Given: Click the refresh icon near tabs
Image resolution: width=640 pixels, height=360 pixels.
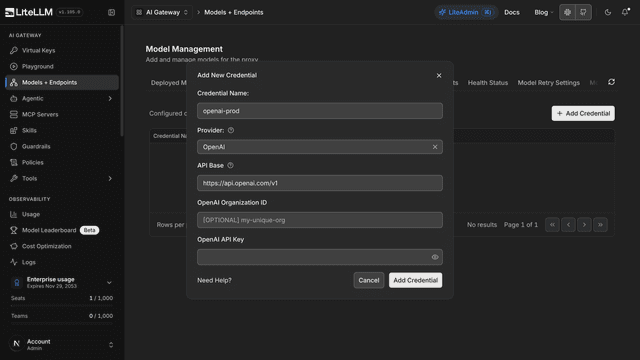Looking at the screenshot, I should click(x=611, y=82).
